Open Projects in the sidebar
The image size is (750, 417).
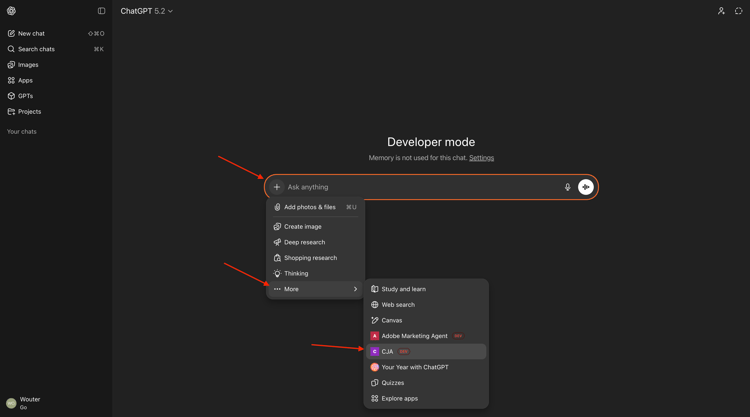56,111
